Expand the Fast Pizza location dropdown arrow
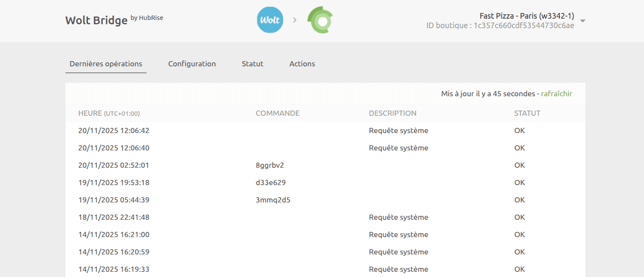 582,21
